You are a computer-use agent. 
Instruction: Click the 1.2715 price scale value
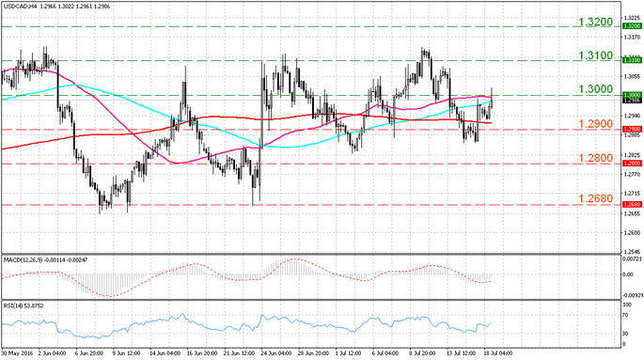[x=632, y=194]
